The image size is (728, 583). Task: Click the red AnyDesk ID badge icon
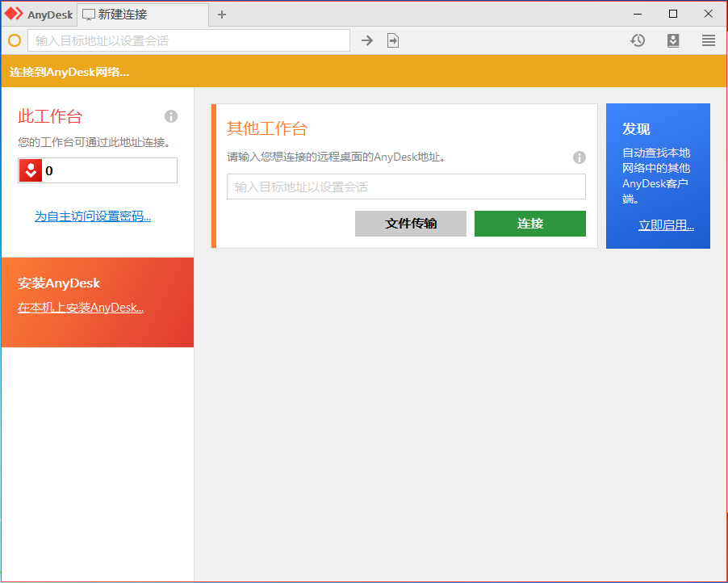point(31,170)
